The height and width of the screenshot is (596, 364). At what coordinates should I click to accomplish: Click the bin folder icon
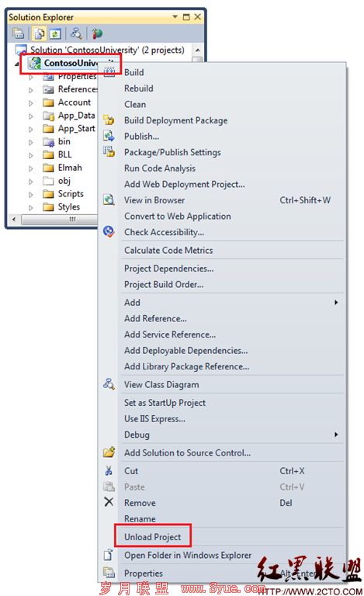(x=49, y=142)
